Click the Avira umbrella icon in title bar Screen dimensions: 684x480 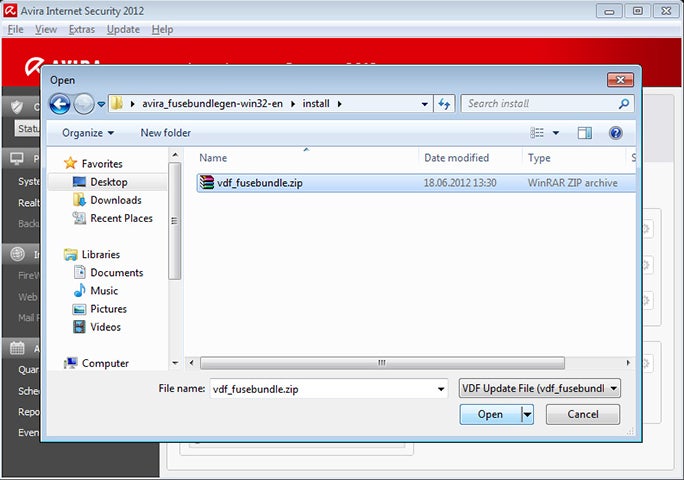pyautogui.click(x=10, y=10)
